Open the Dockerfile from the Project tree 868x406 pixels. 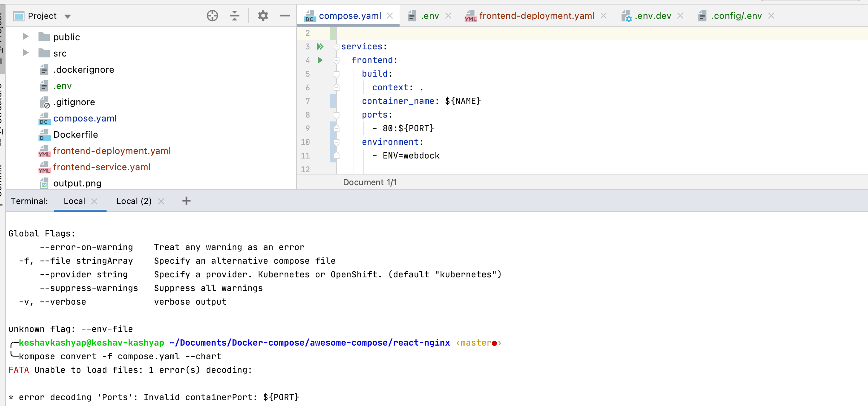click(x=76, y=134)
